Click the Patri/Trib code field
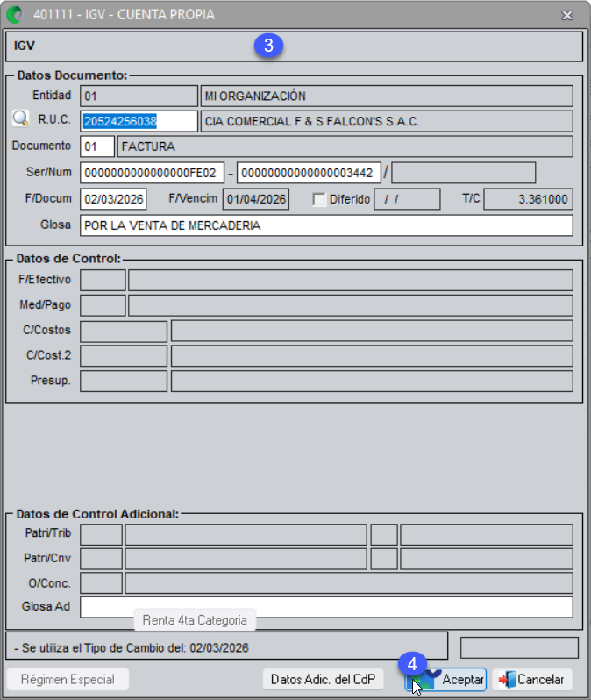591x700 pixels. (x=102, y=535)
